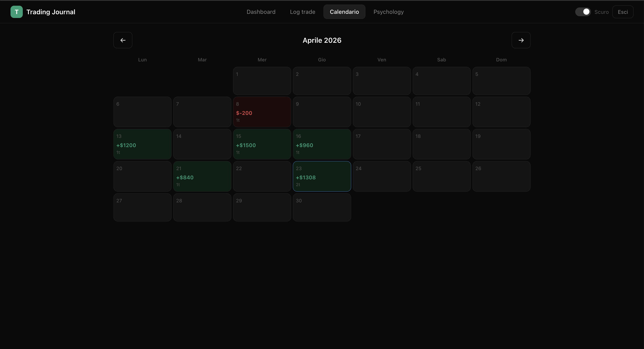Screen dimensions: 644x349
Task: Switch to the Log trade page
Action: pyautogui.click(x=303, y=12)
